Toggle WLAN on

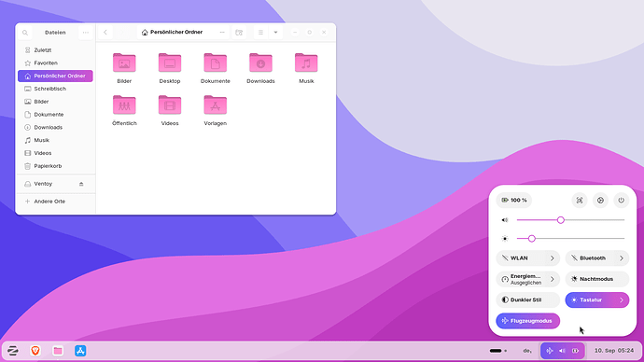tap(521, 258)
